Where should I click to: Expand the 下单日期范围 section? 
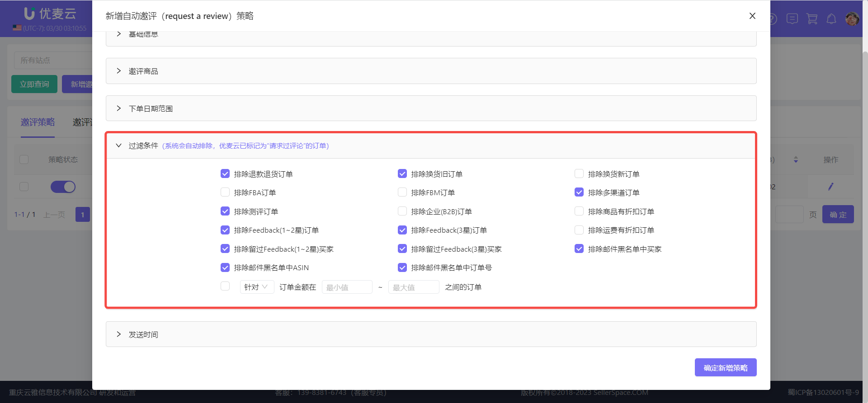tap(431, 108)
